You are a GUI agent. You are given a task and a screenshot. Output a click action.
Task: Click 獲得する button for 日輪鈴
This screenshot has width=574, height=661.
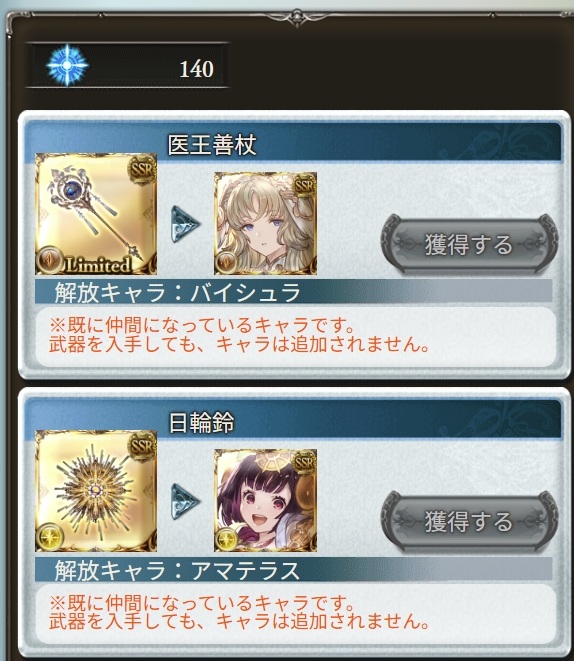(469, 521)
